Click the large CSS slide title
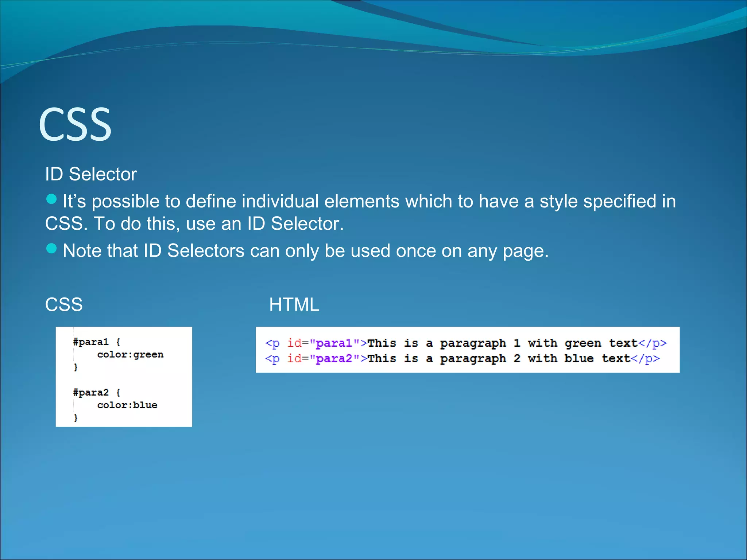Viewport: 747px width, 560px height. pos(75,125)
